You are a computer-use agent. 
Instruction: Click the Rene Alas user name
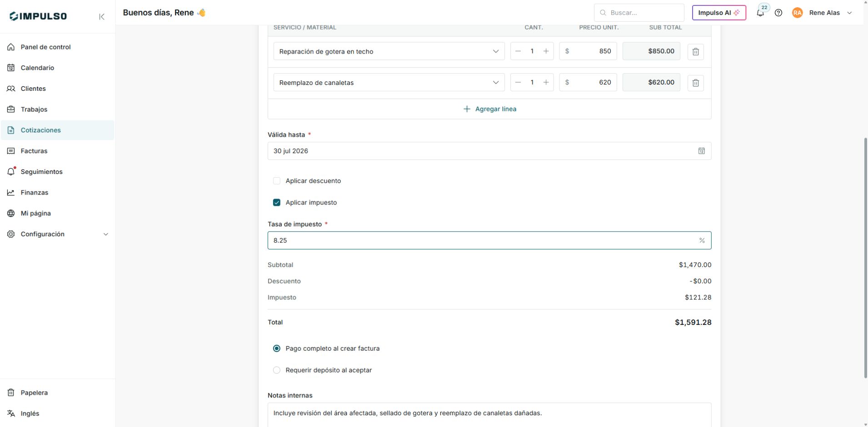824,13
